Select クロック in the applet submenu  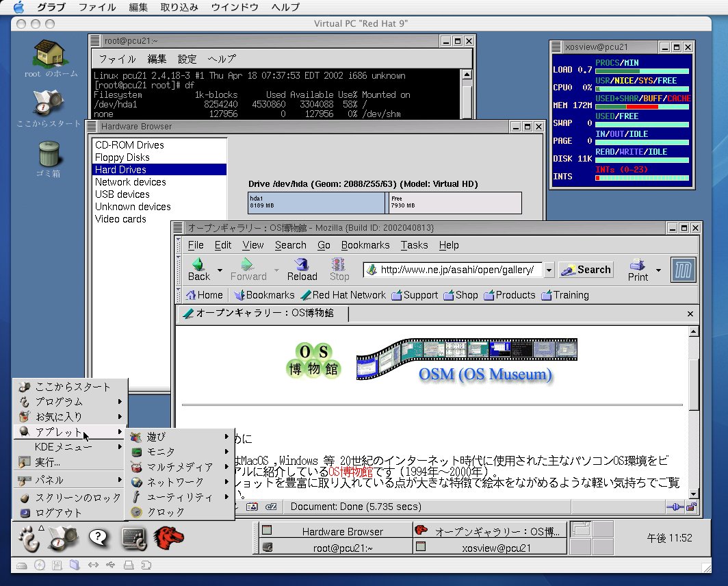tap(180, 512)
